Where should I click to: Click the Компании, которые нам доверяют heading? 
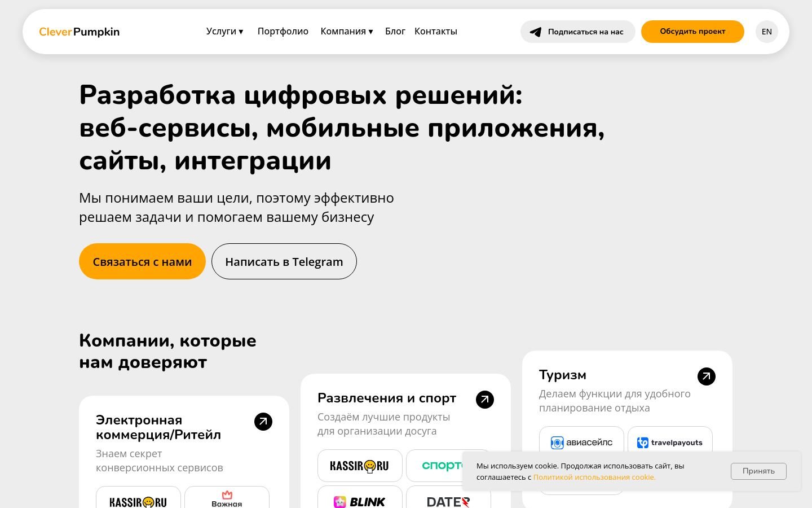[167, 351]
